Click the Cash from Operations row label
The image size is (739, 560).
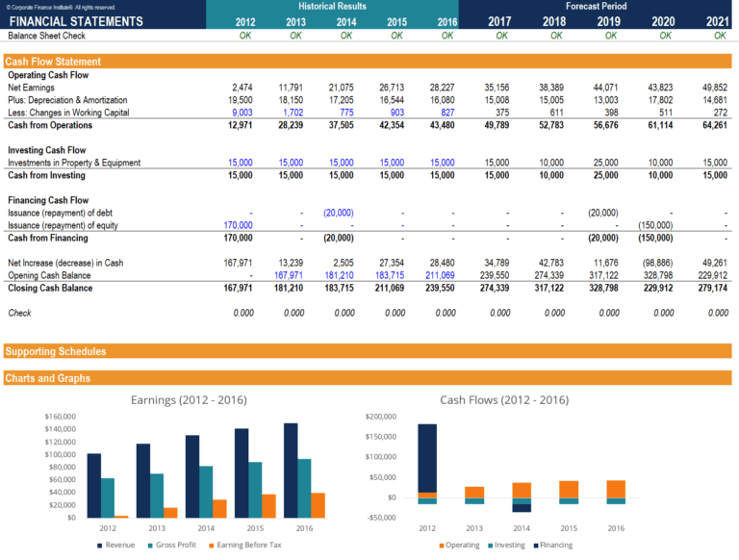click(50, 125)
